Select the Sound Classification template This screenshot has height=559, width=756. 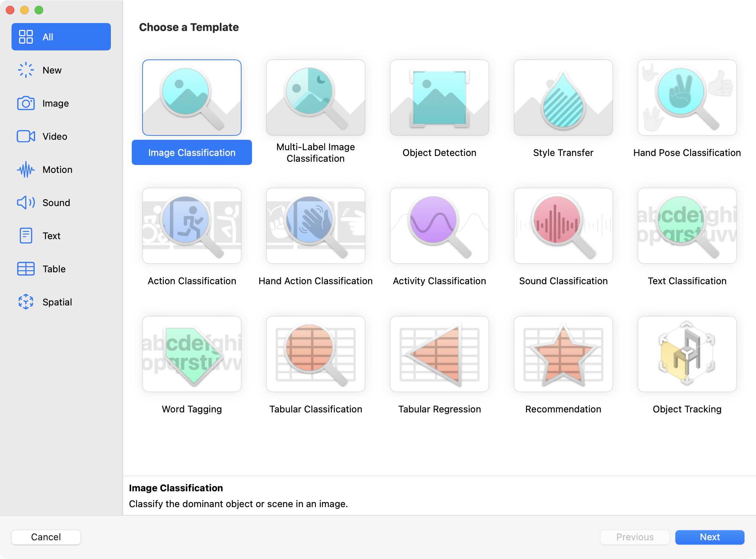pos(563,226)
